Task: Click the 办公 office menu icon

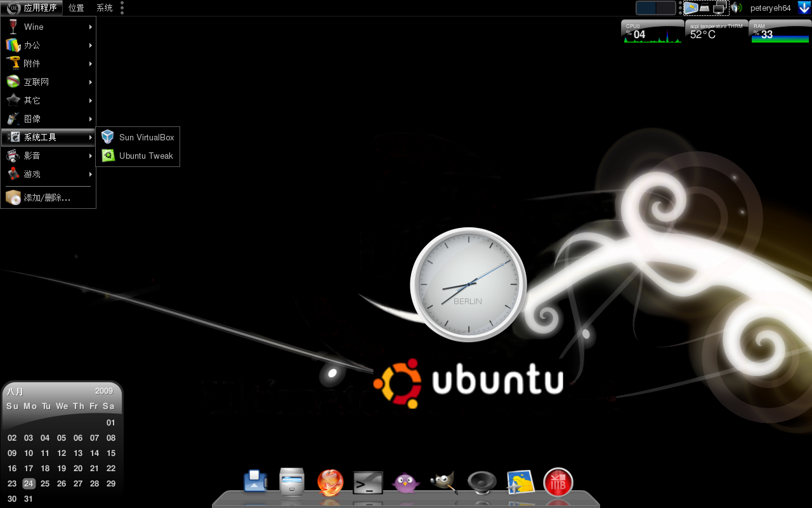Action: (13, 45)
